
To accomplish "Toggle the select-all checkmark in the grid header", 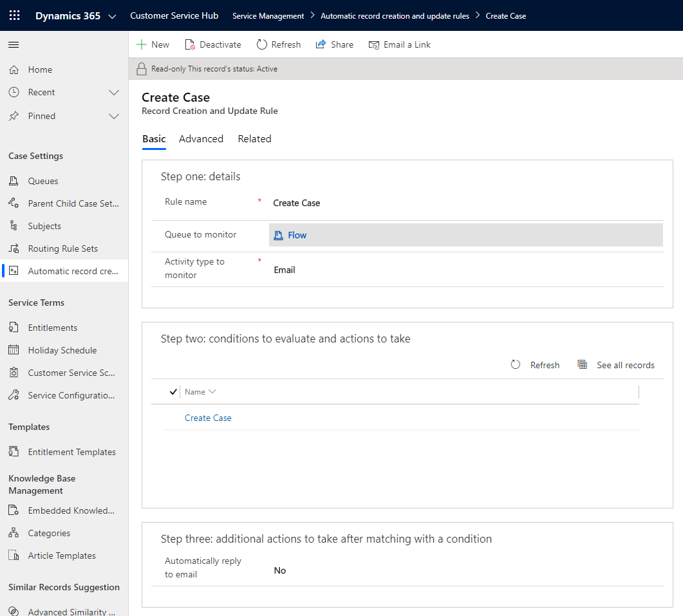I will point(173,391).
